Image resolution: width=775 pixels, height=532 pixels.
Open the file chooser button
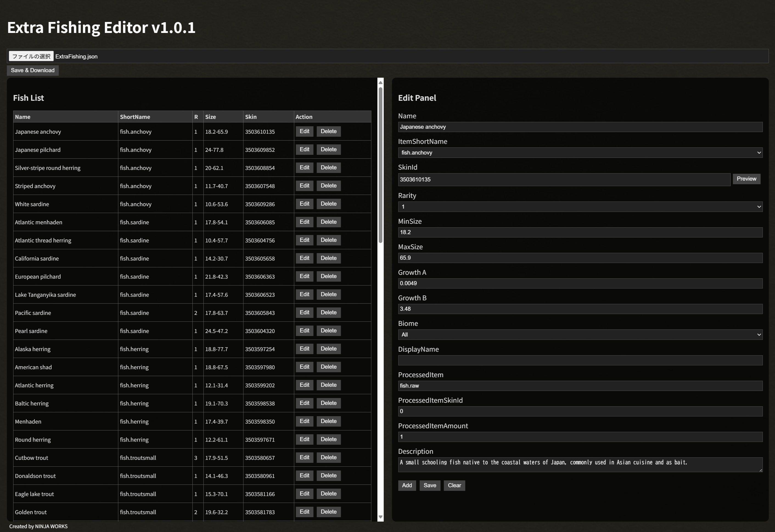31,56
